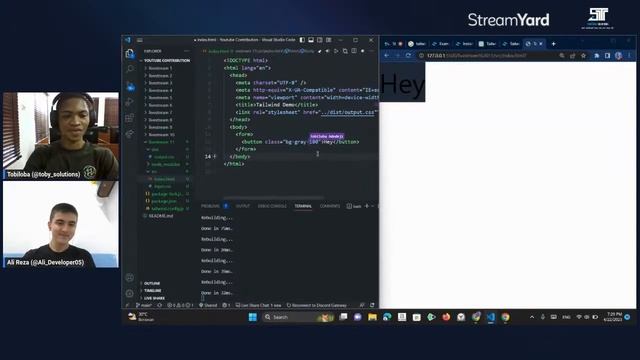Close the active browser tab
This screenshot has width=640, height=360.
(541, 44)
